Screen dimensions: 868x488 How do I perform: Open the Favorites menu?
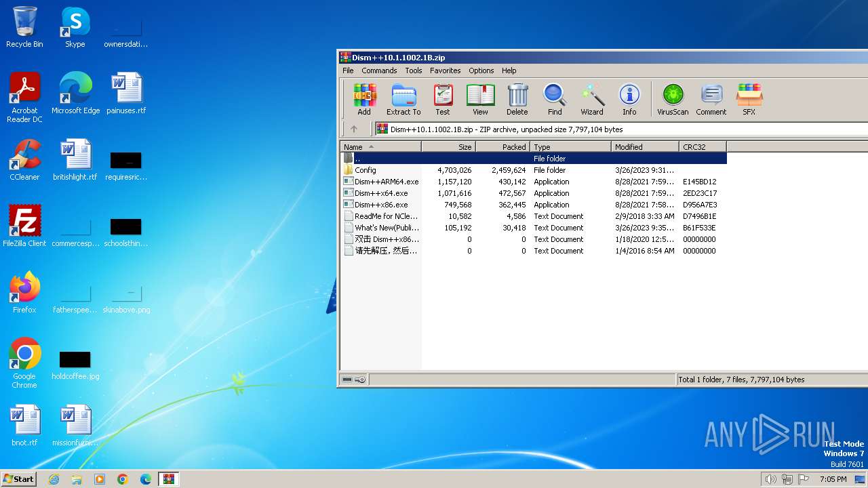445,70
